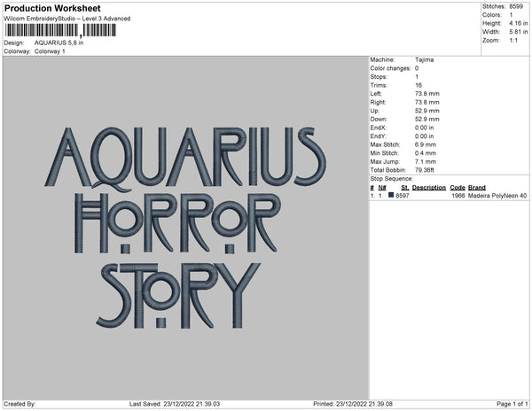
Task: Select design name 'AQUARIUS 5,8 in'
Action: [x=59, y=43]
